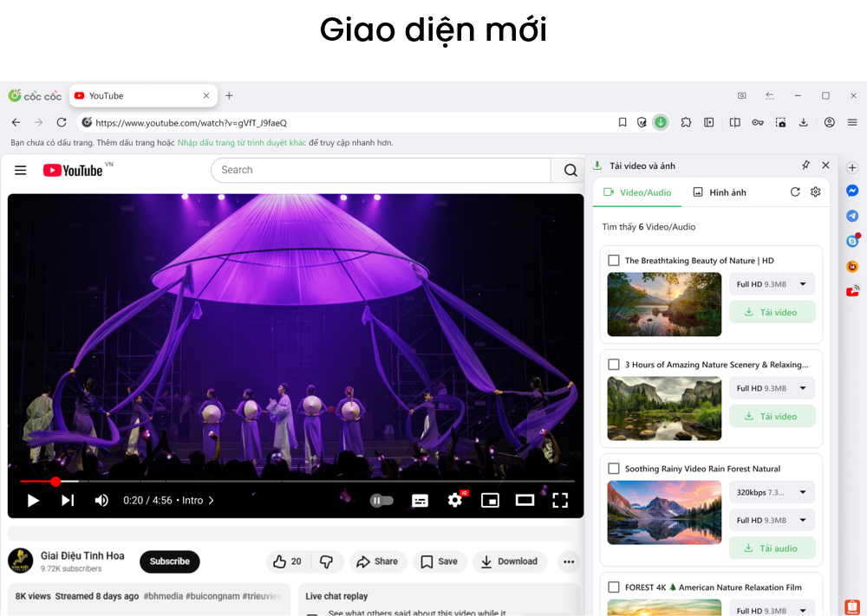Open a new tab with plus button

[229, 95]
